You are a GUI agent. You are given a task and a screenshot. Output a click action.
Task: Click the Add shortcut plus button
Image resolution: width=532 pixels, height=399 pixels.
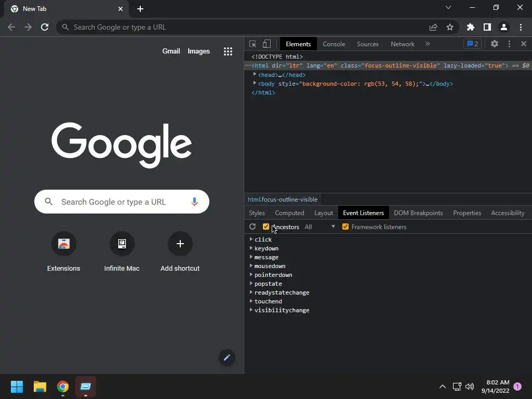click(x=180, y=244)
